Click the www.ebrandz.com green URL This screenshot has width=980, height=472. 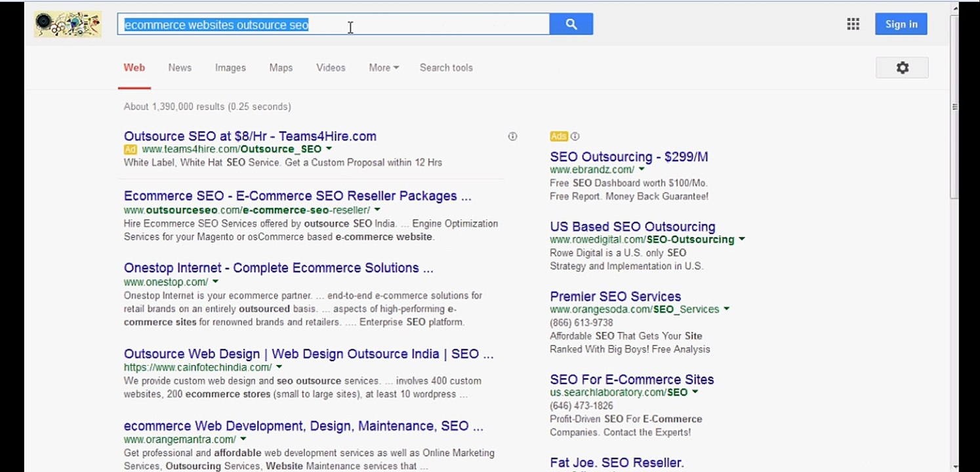[592, 170]
